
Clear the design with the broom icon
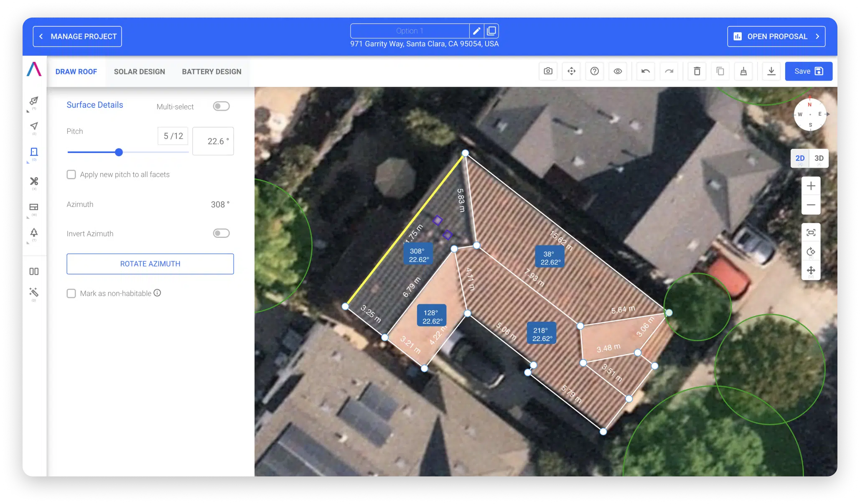pos(743,71)
